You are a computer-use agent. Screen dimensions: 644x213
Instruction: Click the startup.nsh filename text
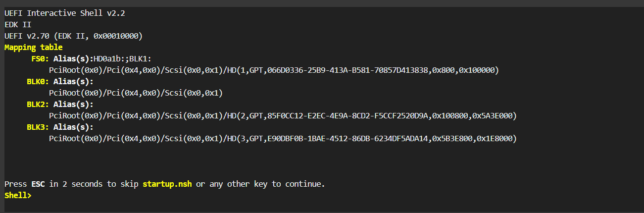pyautogui.click(x=167, y=184)
